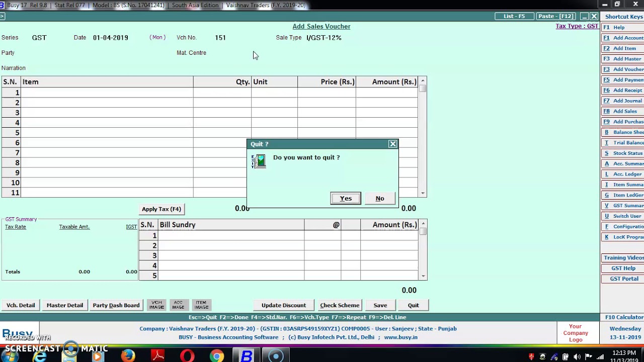Click the Quit button at the bottom
Screen dimensions: 644x362
tap(414, 305)
